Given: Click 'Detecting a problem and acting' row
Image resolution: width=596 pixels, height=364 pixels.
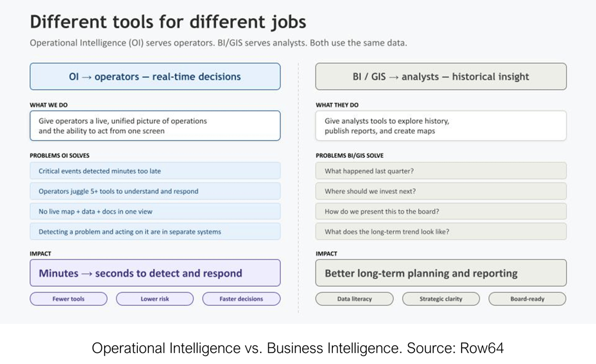Looking at the screenshot, I should point(155,231).
